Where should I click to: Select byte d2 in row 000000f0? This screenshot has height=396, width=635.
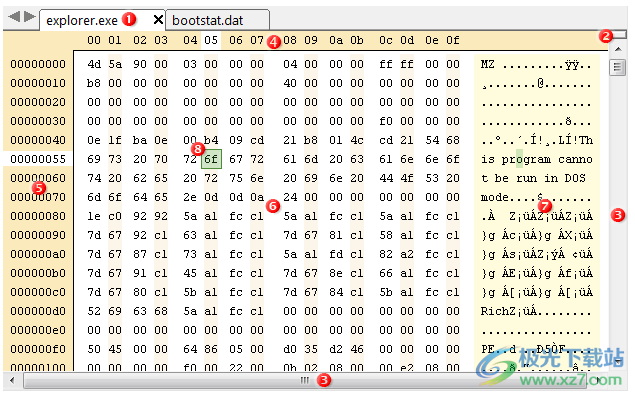pyautogui.click(x=336, y=349)
